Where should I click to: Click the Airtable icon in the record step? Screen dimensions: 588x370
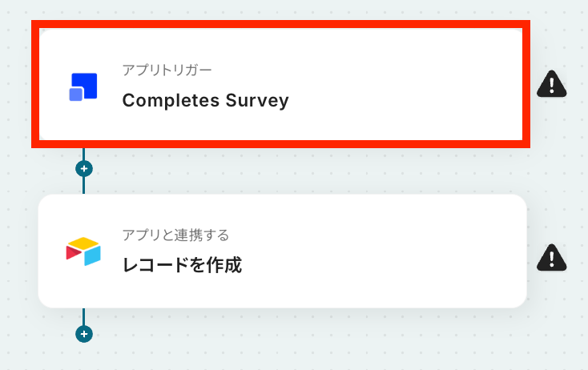83,251
